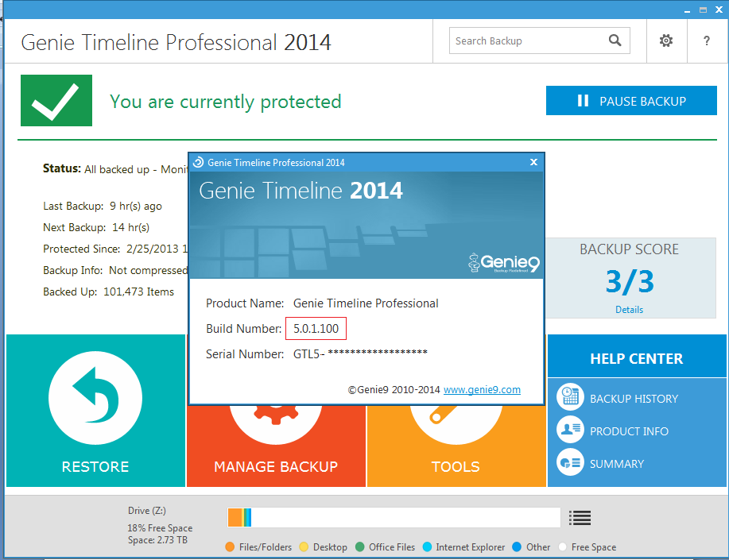The height and width of the screenshot is (560, 729).
Task: Select BACKUP HISTORY in Help Center
Action: coord(634,399)
